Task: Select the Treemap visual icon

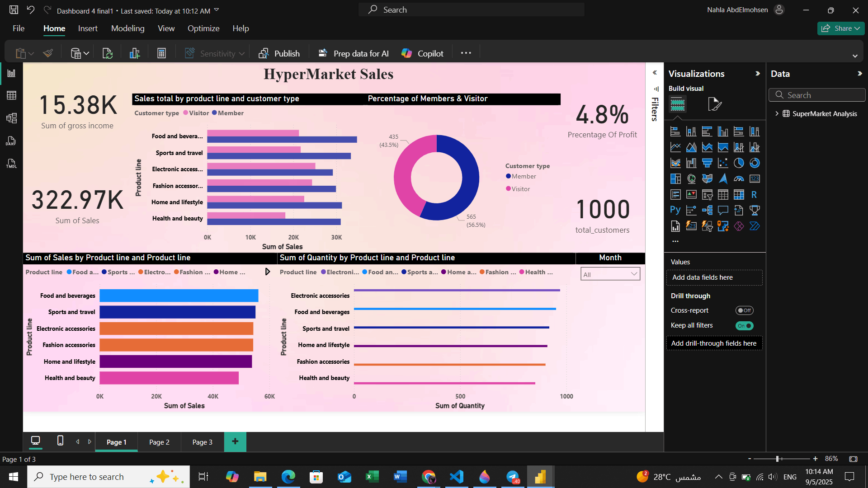Action: pos(675,178)
